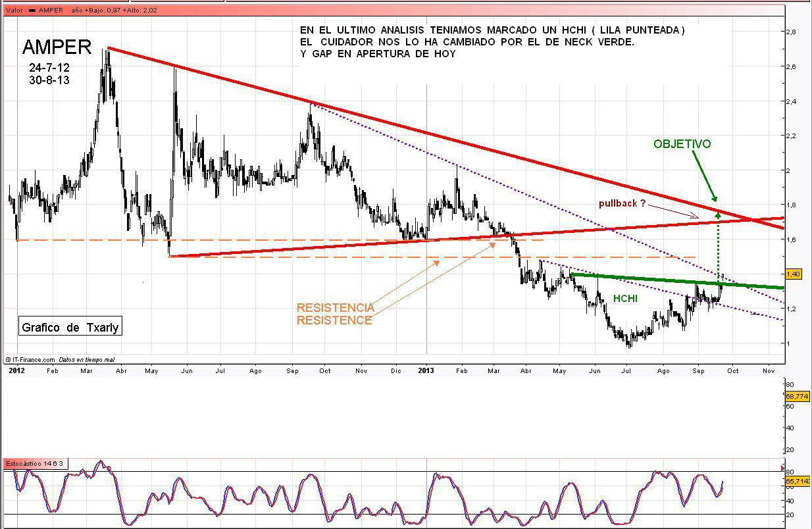Click the red triangle marker on stochastic panel
812x529 pixels.
pos(782,470)
